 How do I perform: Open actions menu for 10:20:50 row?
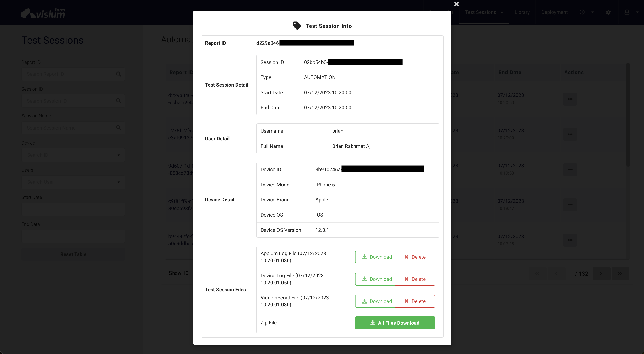[570, 99]
